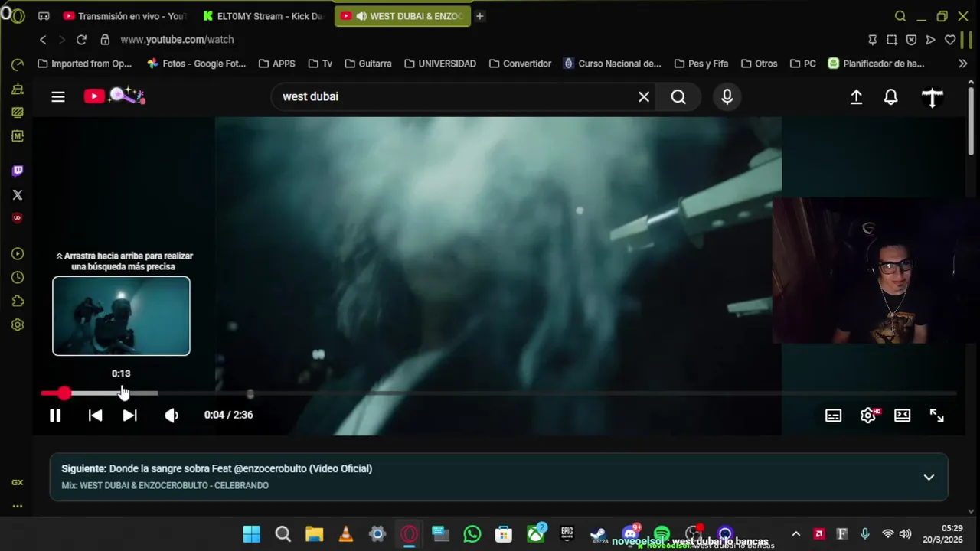Open the Player icon in Opera sidebar

[x=18, y=254]
